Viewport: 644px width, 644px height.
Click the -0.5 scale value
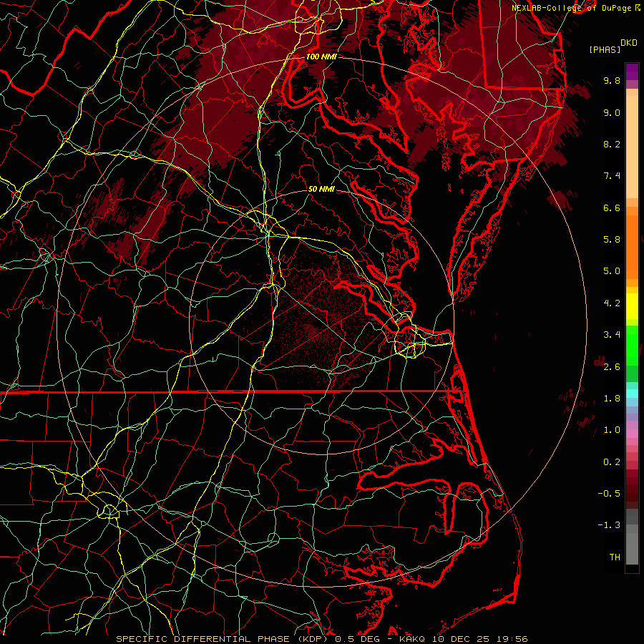point(609,494)
